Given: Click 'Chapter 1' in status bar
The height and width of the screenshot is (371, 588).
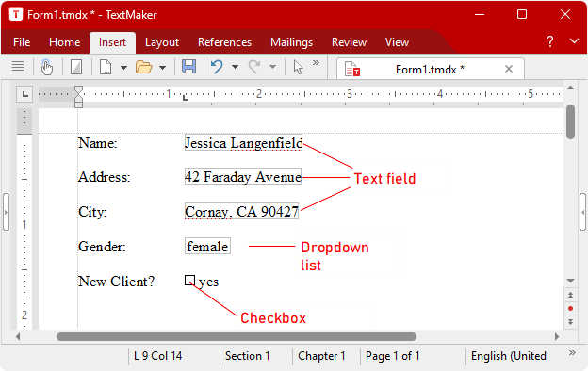Looking at the screenshot, I should click(321, 356).
